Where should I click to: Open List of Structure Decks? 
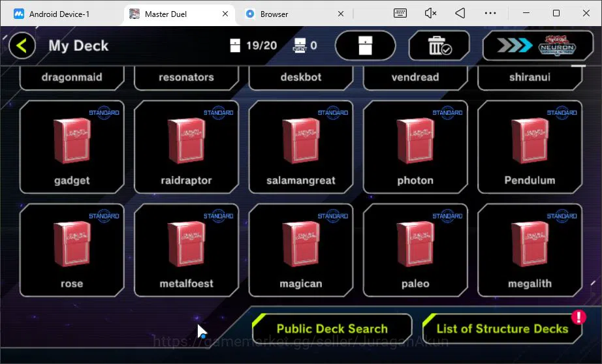[502, 328]
